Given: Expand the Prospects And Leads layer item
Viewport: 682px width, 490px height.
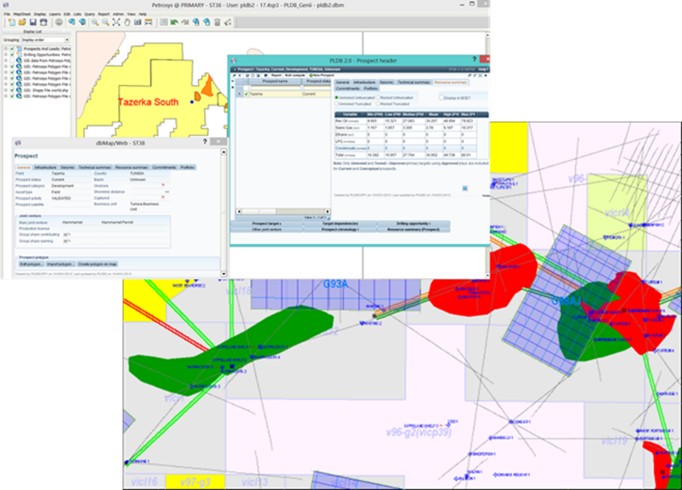Looking at the screenshot, I should (x=7, y=47).
